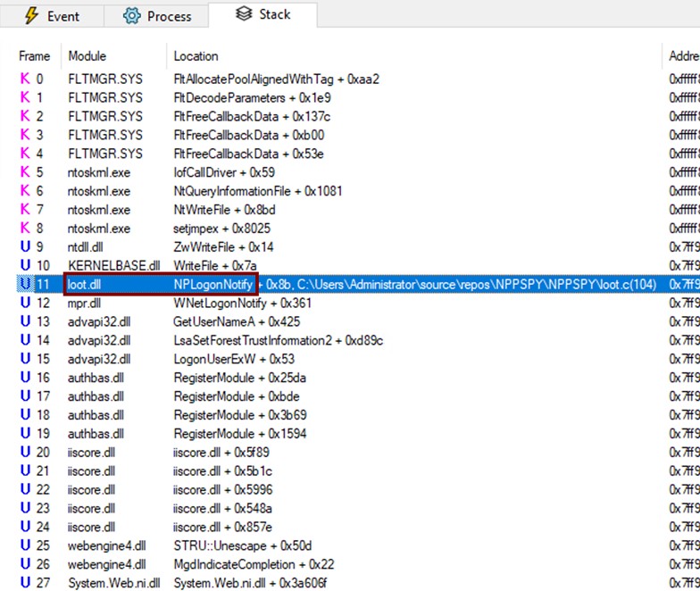The width and height of the screenshot is (700, 591).
Task: Select iiscore.dll + 0x857e location
Action: pyautogui.click(x=222, y=527)
